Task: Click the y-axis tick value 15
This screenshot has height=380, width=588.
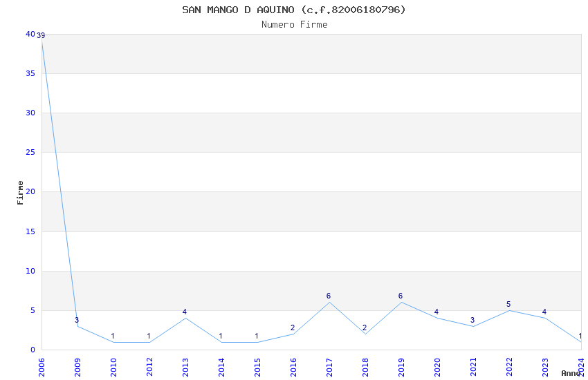Action: (x=30, y=231)
